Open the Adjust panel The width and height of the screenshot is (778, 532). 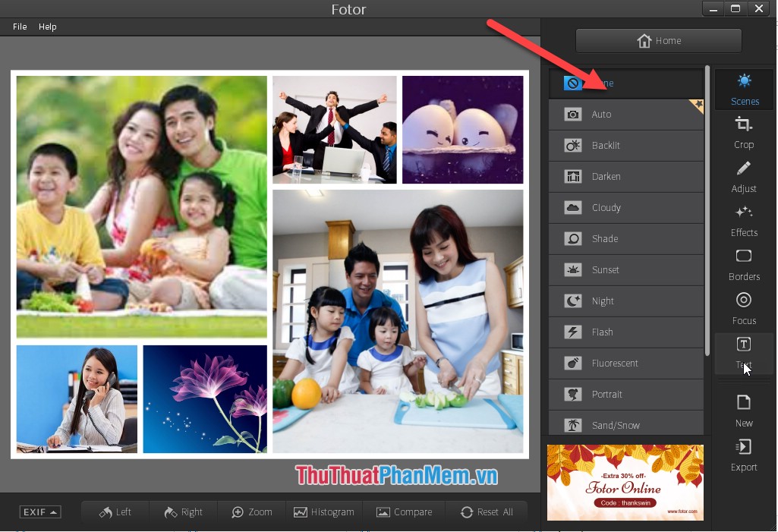(x=744, y=177)
